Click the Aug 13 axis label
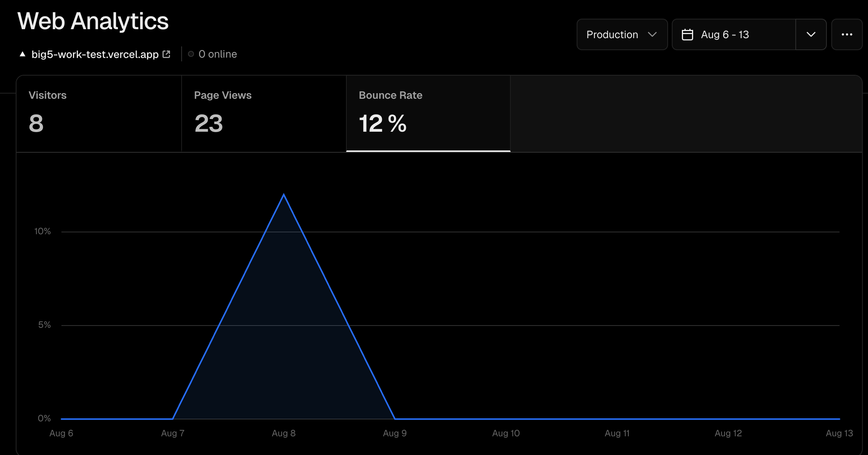Image resolution: width=868 pixels, height=455 pixels. [x=839, y=433]
